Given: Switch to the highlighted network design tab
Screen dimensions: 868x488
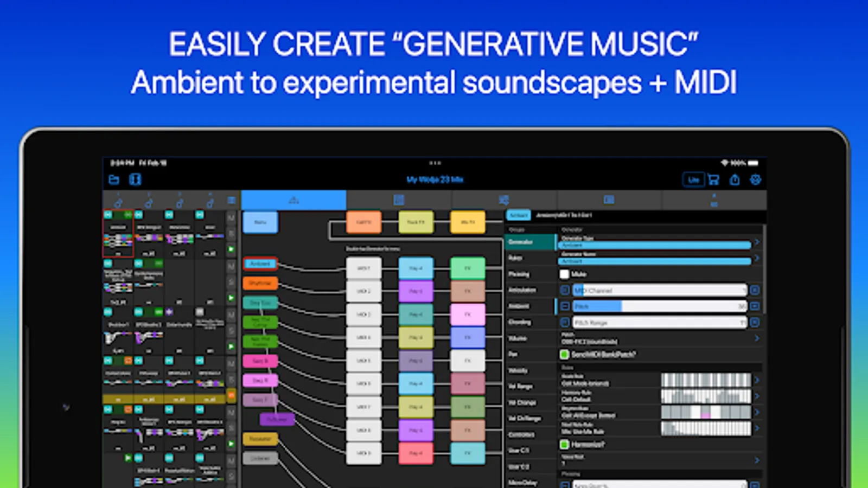Looking at the screenshot, I should [293, 200].
